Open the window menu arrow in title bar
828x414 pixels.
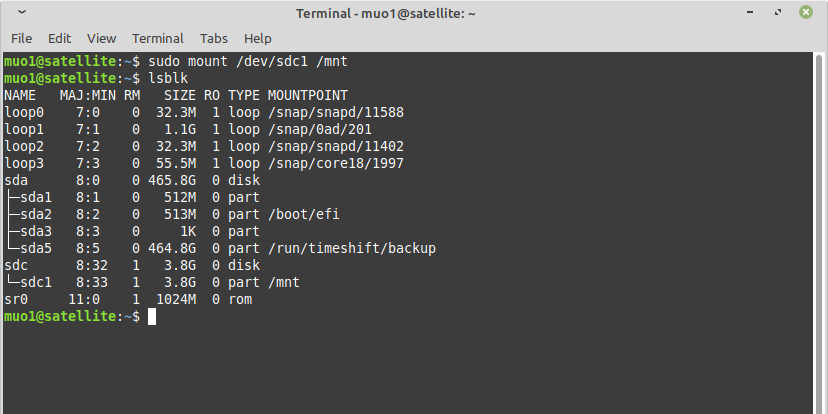click(x=22, y=14)
